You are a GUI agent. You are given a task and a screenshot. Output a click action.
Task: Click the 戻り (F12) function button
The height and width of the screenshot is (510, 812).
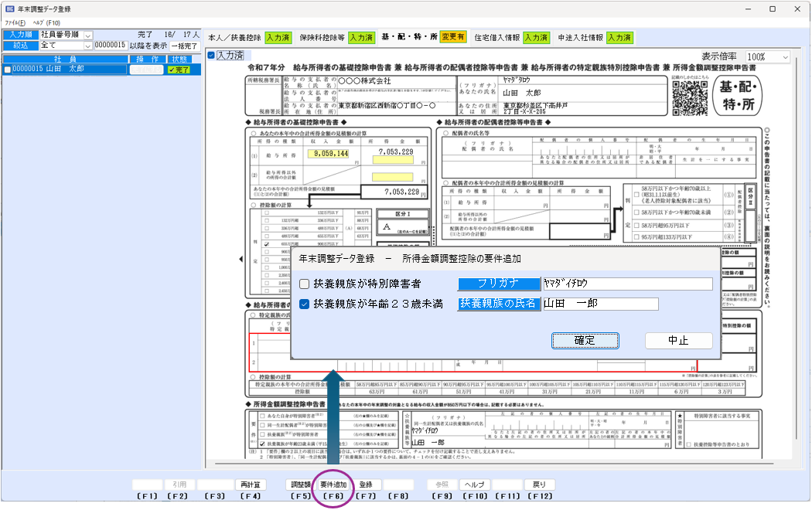tap(539, 484)
